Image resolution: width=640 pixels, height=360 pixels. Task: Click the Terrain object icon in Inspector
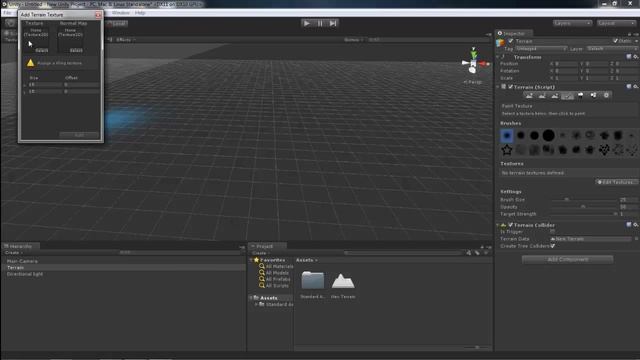[x=500, y=43]
